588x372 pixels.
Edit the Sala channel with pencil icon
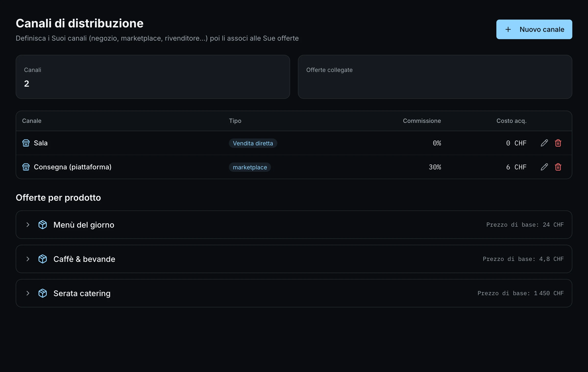[x=544, y=143]
